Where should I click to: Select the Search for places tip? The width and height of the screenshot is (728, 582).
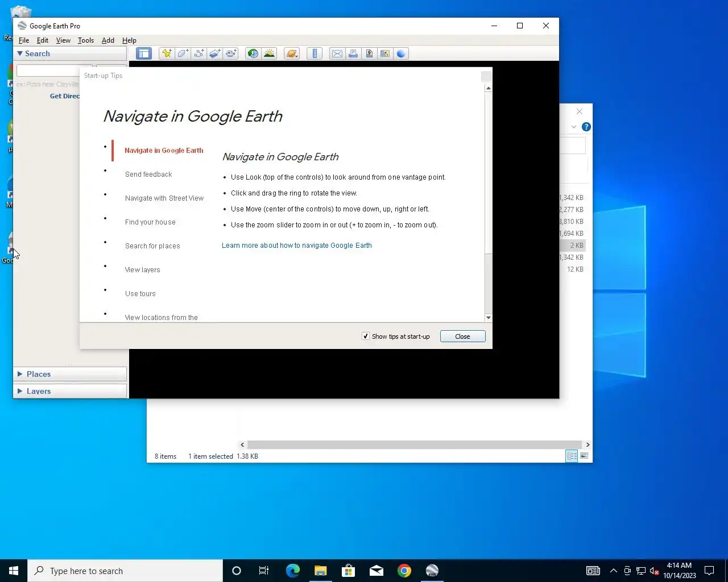coord(152,246)
